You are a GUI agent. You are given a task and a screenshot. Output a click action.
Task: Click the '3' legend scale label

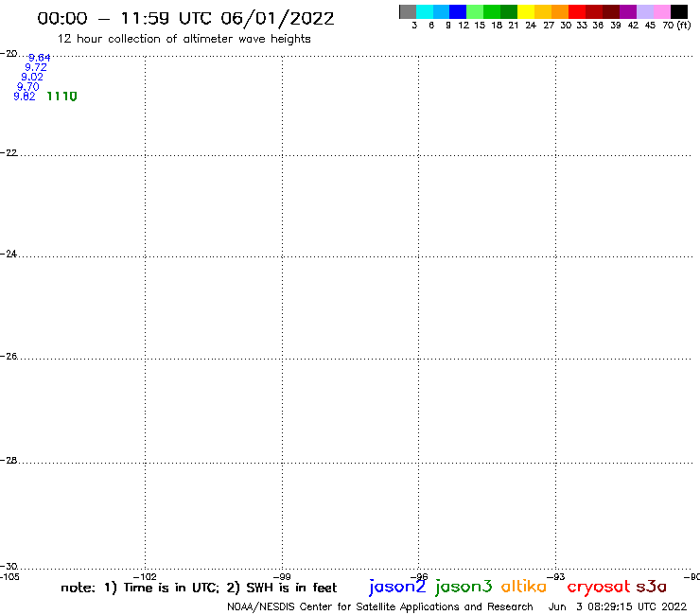(414, 26)
